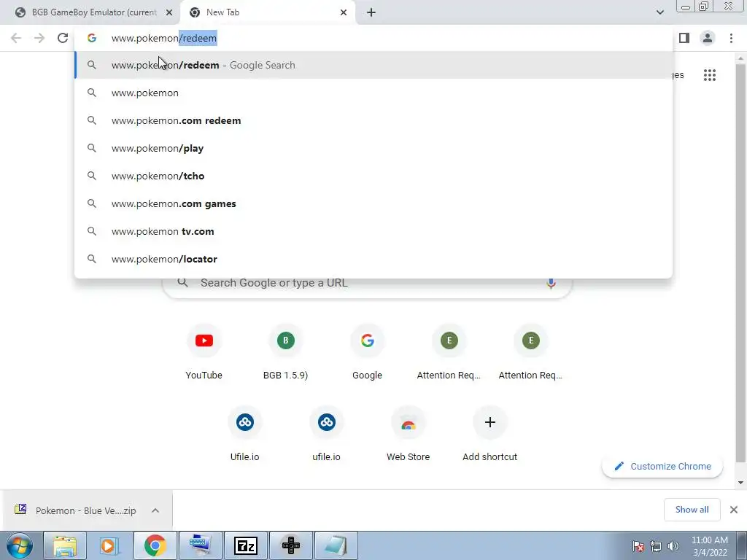
Task: Open the user profile icon
Action: coord(708,38)
